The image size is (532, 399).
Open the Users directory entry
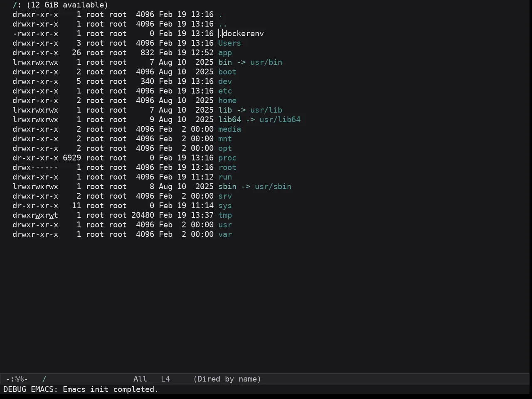[x=229, y=43]
